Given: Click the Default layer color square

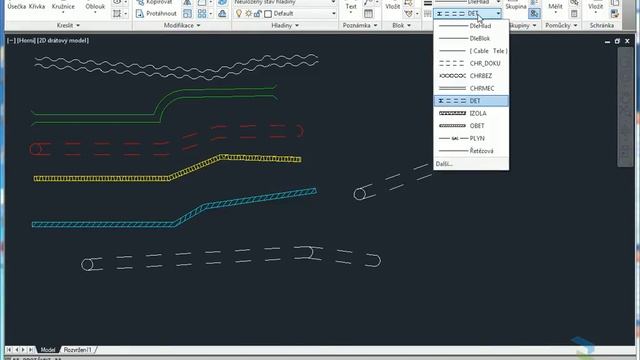Looking at the screenshot, I should pos(268,14).
